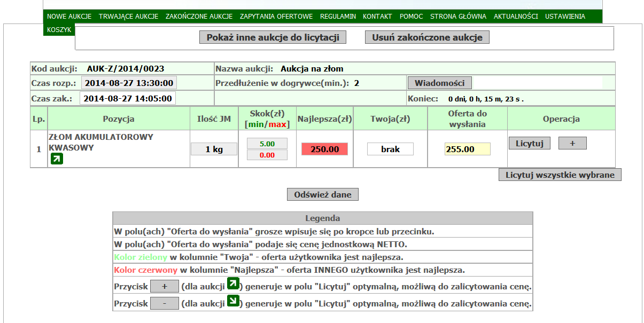Open Wiadomości button
644x323 pixels.
(440, 83)
